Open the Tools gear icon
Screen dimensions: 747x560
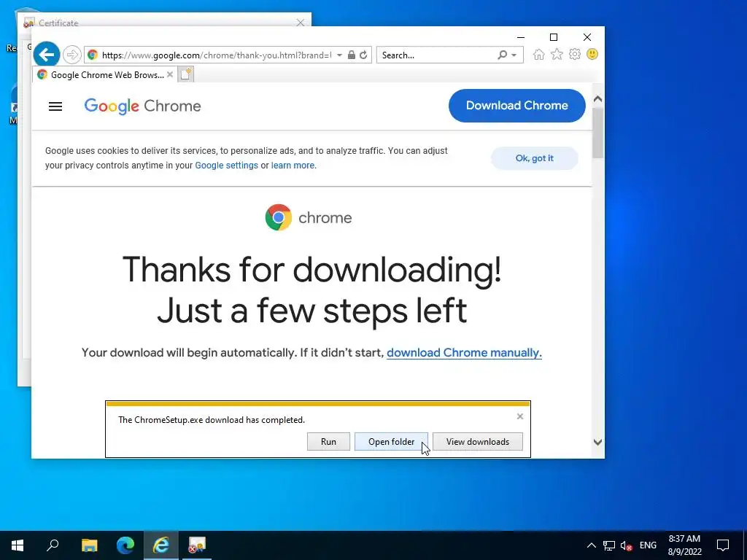click(x=575, y=54)
